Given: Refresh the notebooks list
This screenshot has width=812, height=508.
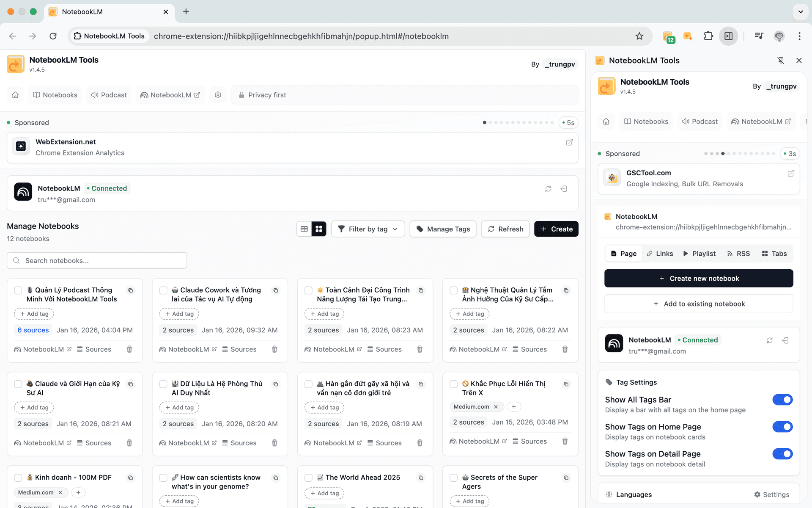Looking at the screenshot, I should 505,229.
